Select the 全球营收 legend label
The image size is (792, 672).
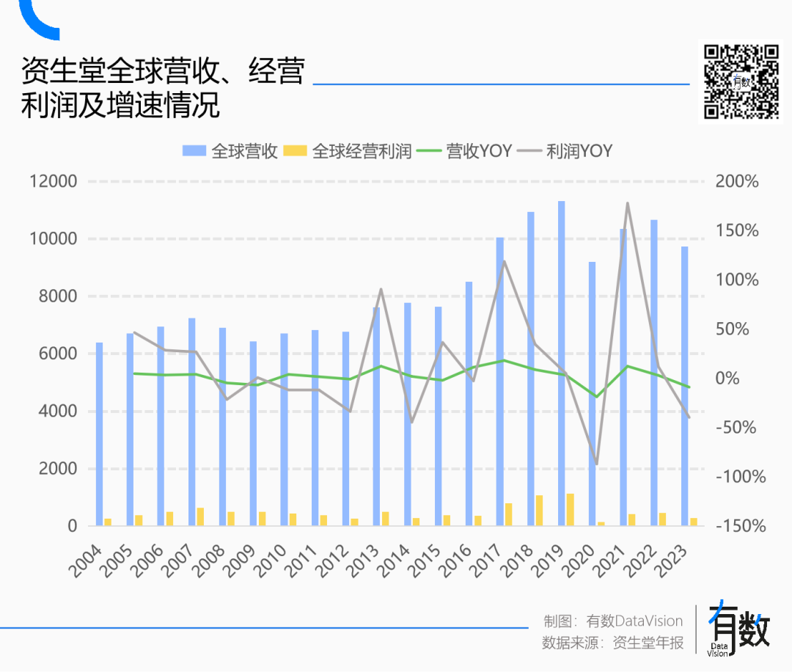pos(244,151)
